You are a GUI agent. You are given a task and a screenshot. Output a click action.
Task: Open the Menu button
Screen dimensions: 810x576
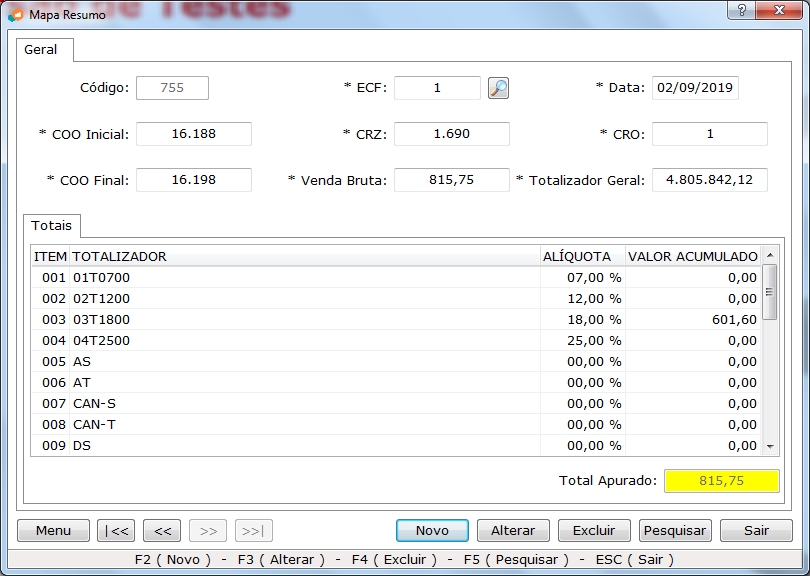coord(53,531)
